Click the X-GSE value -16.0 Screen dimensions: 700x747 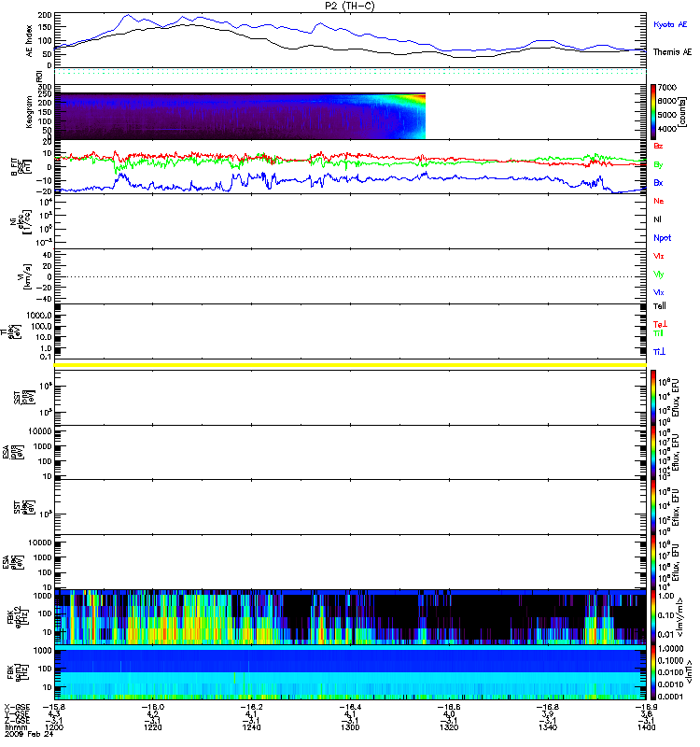[x=152, y=708]
